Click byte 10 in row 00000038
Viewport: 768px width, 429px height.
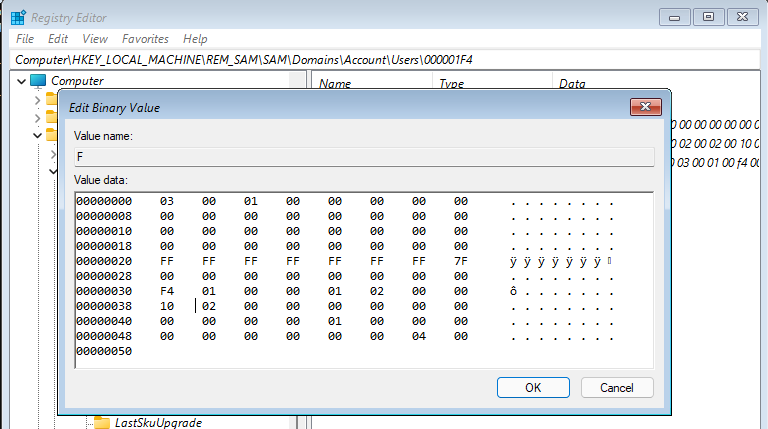point(167,306)
